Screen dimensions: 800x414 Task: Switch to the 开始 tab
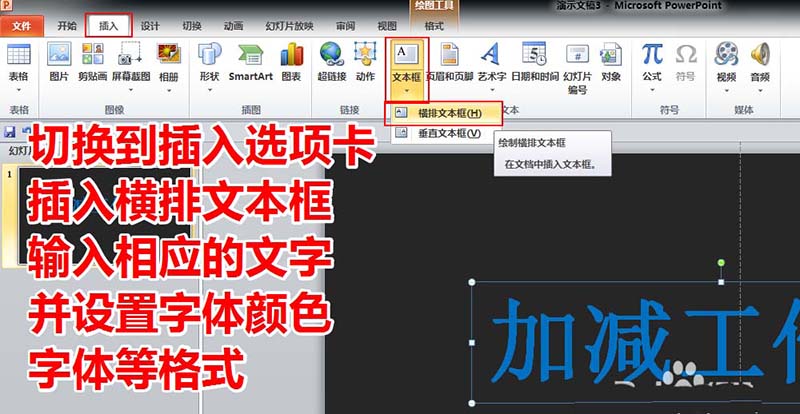click(67, 26)
